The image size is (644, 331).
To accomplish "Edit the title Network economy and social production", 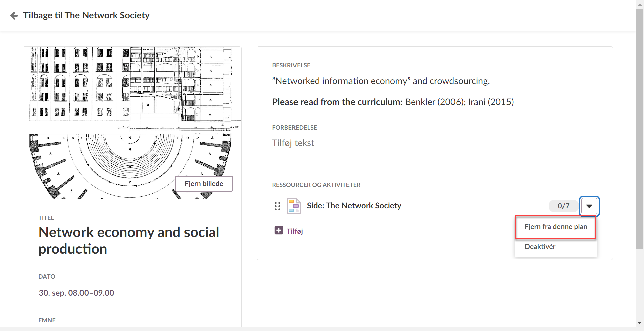I will tap(128, 240).
